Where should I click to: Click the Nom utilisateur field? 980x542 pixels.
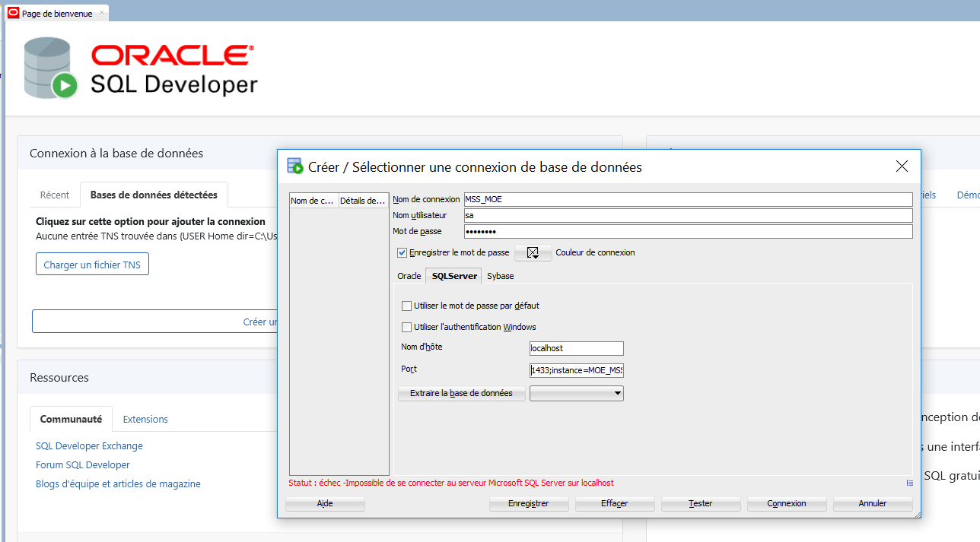click(688, 215)
